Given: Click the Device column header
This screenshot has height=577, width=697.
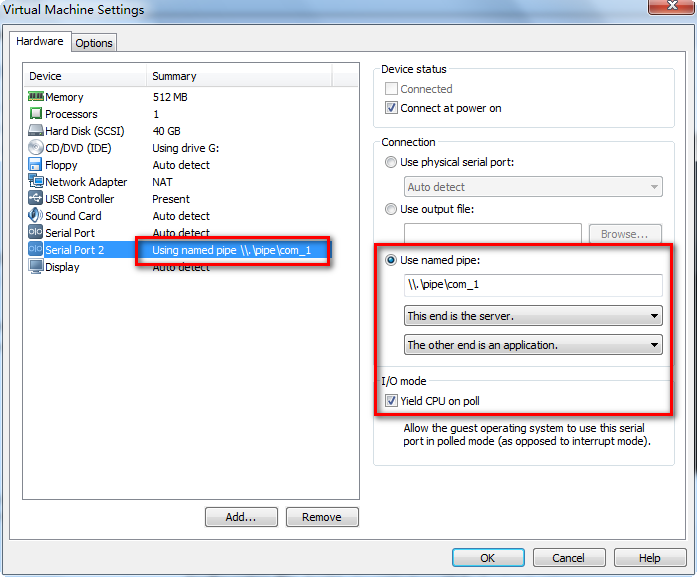Looking at the screenshot, I should coord(85,76).
